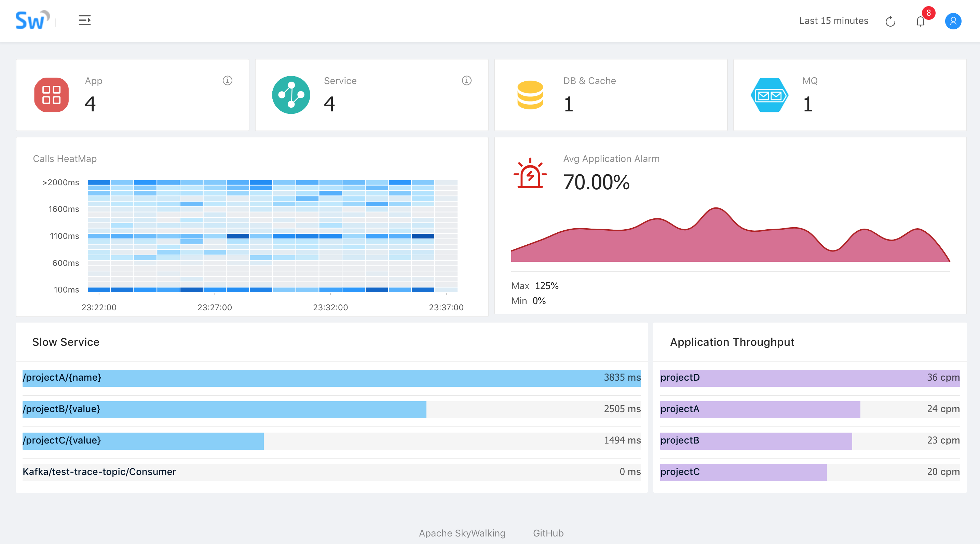Screen dimensions: 980x544
Task: Click the Avg Application Alarm title
Action: pos(611,159)
